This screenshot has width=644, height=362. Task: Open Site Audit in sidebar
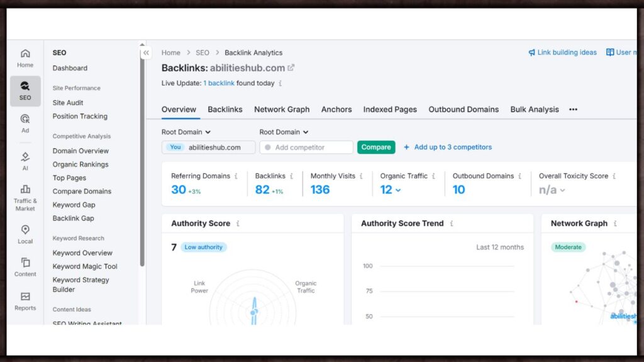(x=68, y=102)
